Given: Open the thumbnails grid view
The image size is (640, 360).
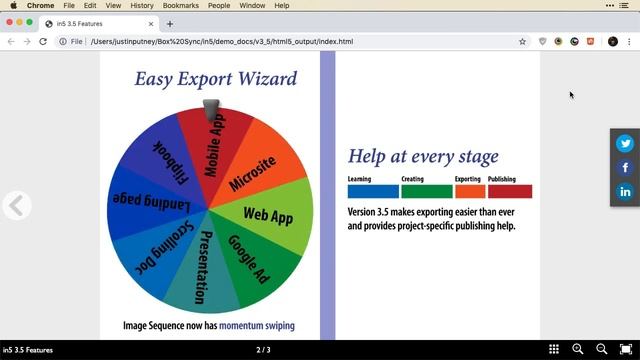Looking at the screenshot, I should click(554, 349).
